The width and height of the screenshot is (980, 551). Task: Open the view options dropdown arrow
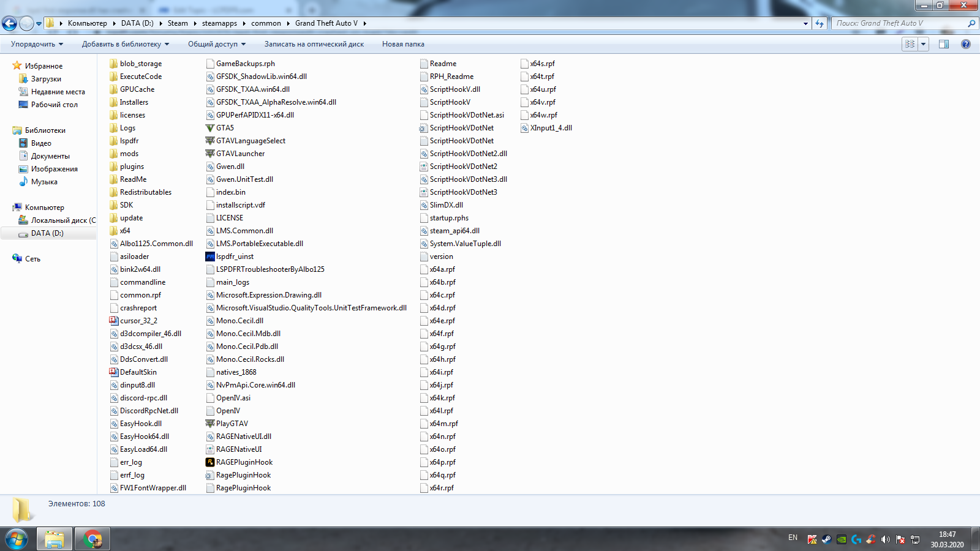[x=924, y=44]
